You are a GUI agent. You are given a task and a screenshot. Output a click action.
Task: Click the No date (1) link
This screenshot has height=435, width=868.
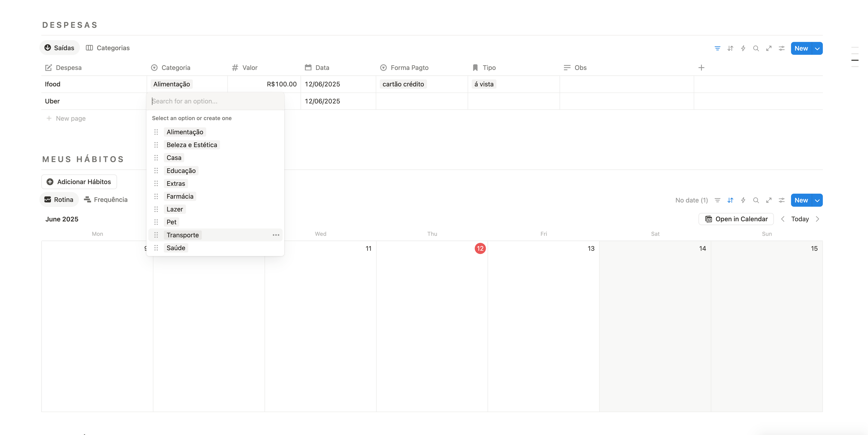[x=691, y=200]
